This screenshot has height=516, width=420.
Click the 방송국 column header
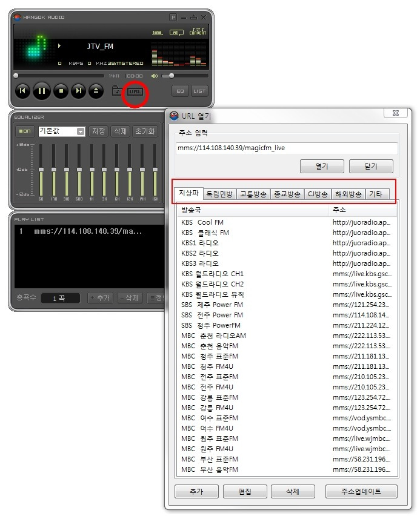pos(253,210)
